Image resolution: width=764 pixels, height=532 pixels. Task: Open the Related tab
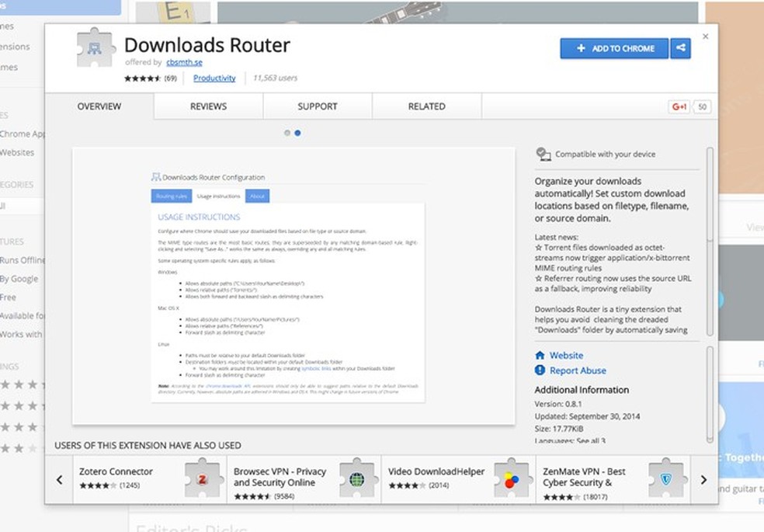tap(426, 106)
